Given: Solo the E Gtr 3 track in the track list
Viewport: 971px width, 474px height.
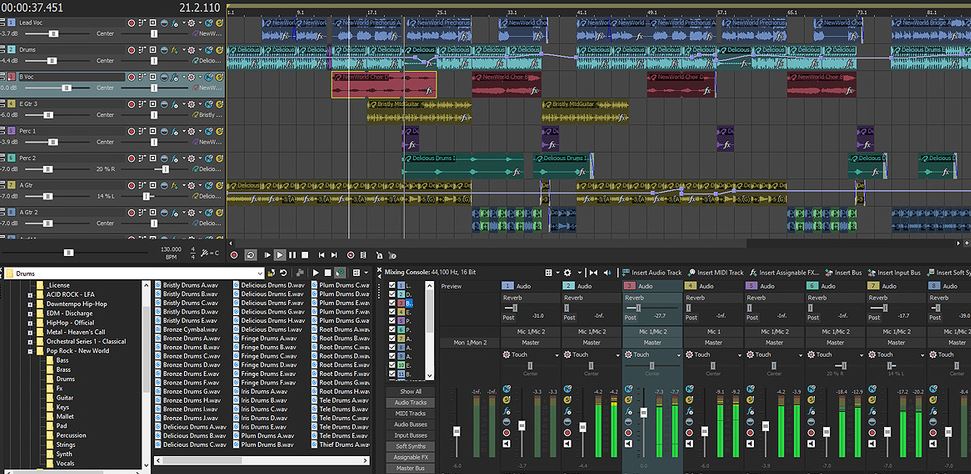Looking at the screenshot, I should tap(219, 104).
